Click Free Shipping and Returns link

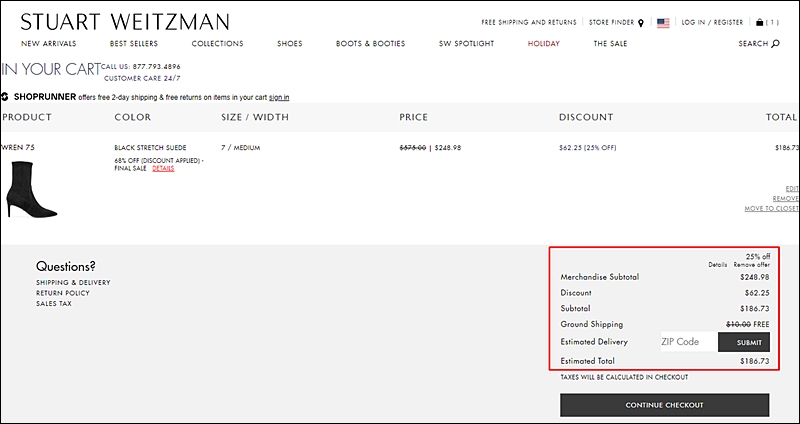529,22
